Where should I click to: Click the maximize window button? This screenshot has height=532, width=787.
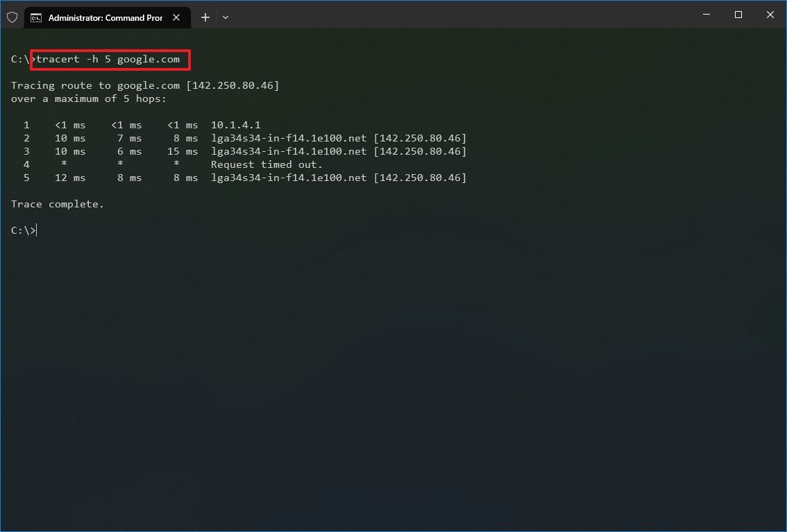tap(738, 14)
